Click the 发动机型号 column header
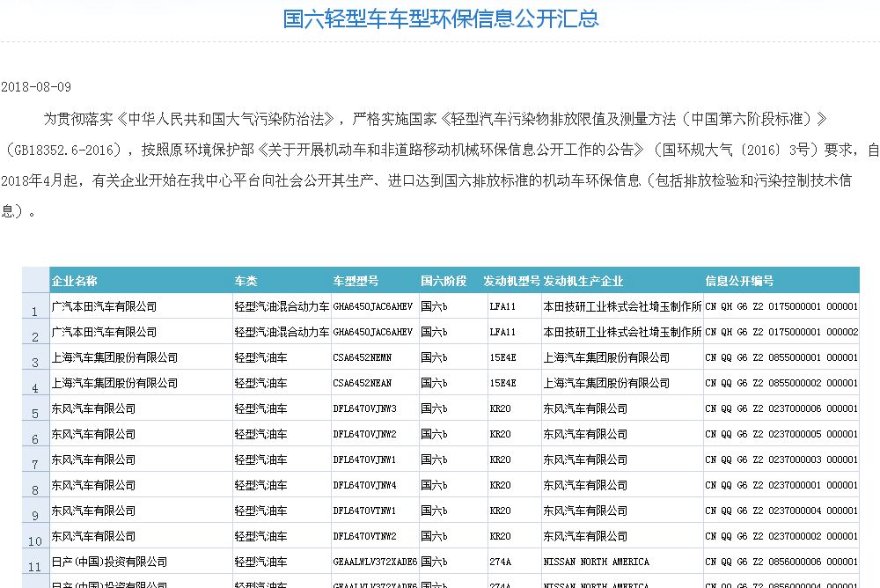The image size is (880, 588). 512,281
